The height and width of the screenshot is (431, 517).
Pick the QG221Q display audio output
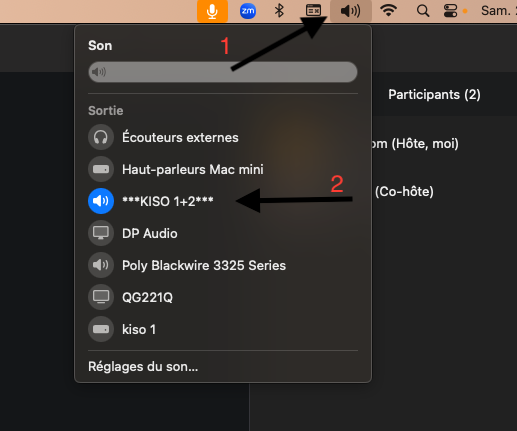(x=223, y=297)
